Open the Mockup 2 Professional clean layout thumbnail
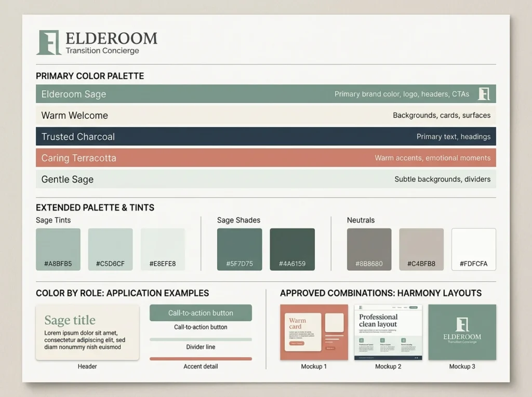The width and height of the screenshot is (532, 397). (388, 332)
